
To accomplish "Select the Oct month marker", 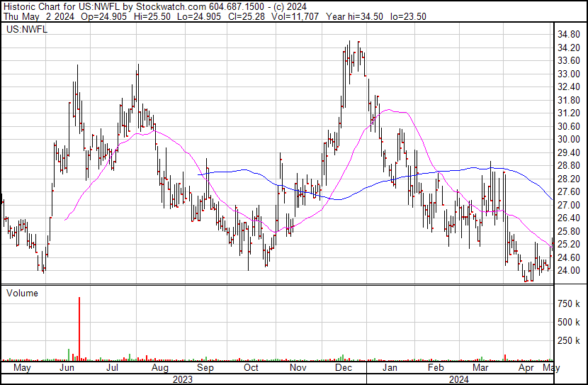I will tap(251, 369).
